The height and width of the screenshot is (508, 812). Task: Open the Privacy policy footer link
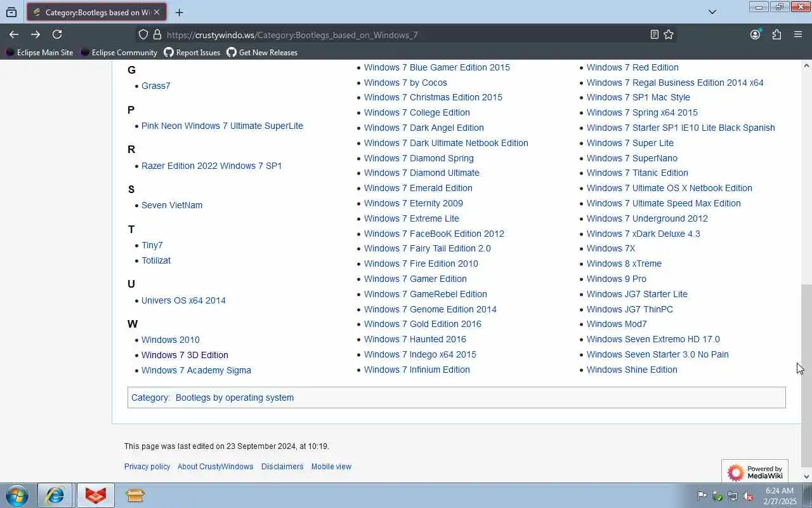(147, 467)
